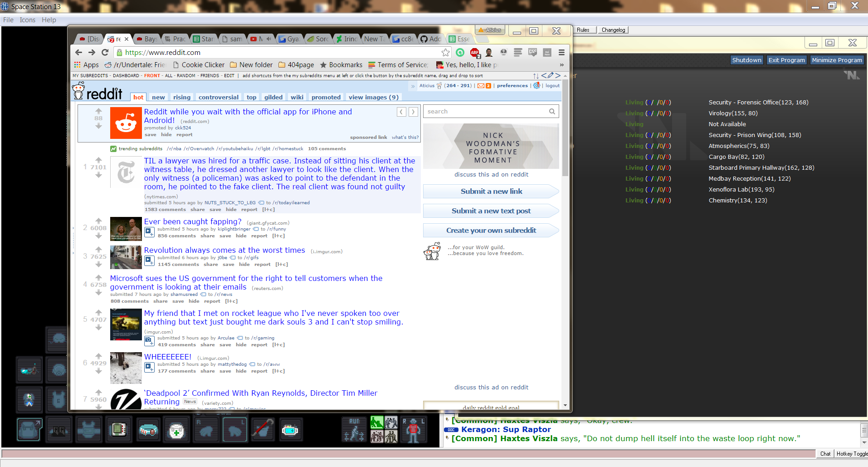Click the Apps grid icon in bookmarks bar
This screenshot has height=467, width=868.
(78, 65)
